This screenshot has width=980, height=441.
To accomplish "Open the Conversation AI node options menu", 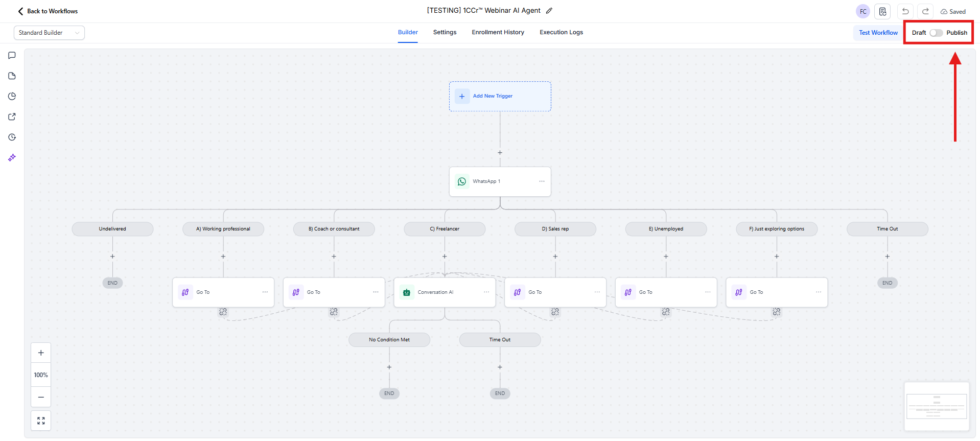I will pyautogui.click(x=486, y=292).
